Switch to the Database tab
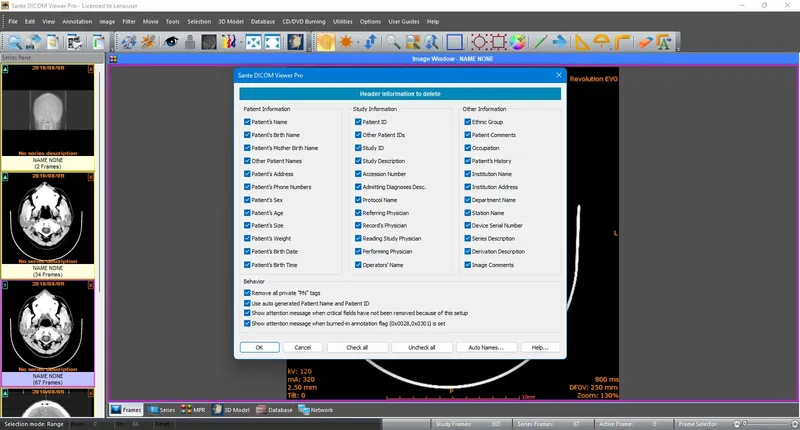Screen dimensions: 800x430 [x=274, y=410]
